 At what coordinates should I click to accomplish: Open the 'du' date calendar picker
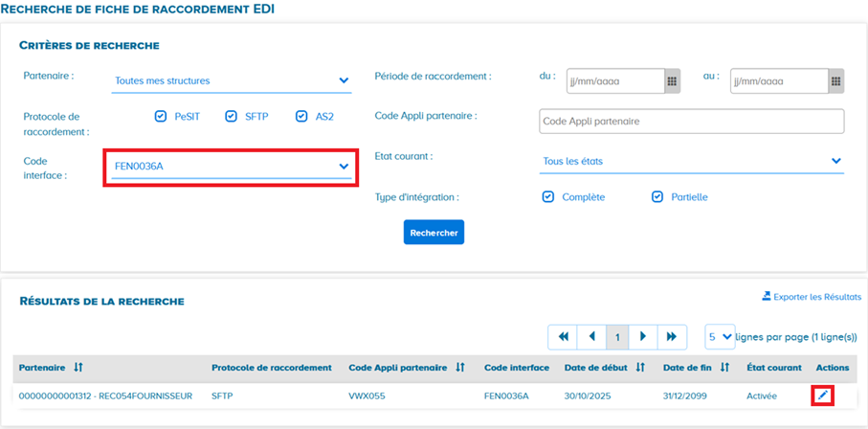coord(672,81)
